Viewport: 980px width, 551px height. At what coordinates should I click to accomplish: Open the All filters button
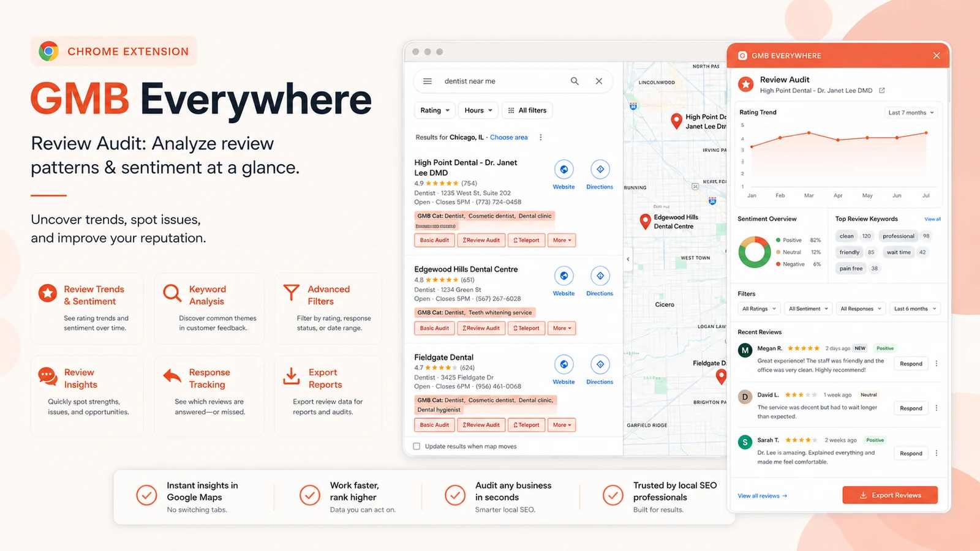point(527,110)
